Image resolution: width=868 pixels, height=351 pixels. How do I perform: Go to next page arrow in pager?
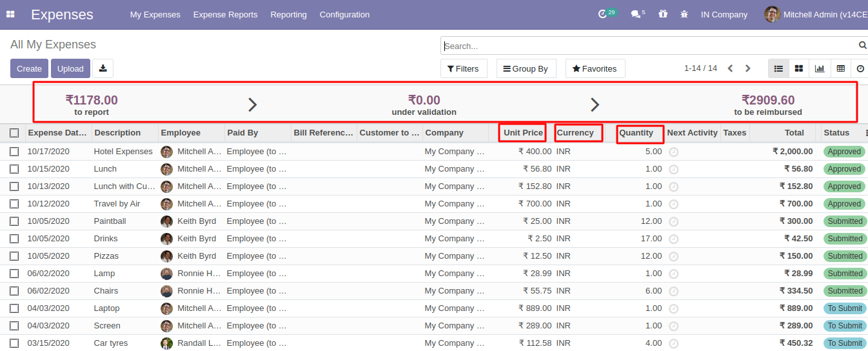pos(748,68)
